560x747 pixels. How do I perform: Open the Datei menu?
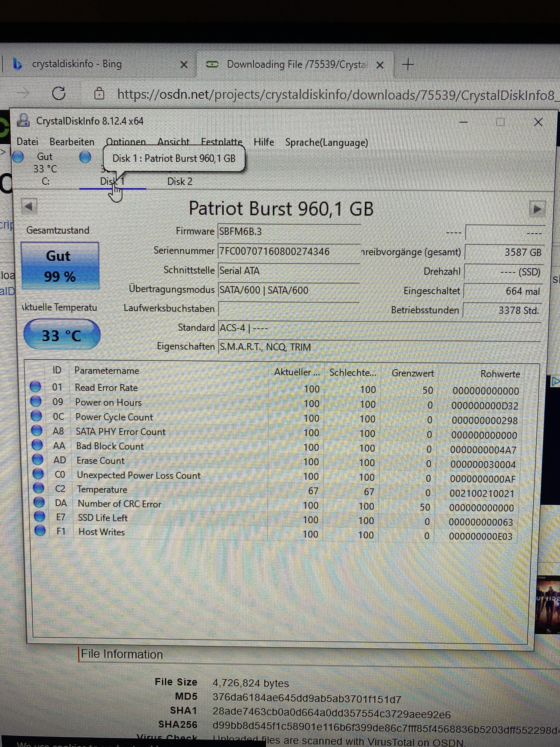click(x=27, y=142)
